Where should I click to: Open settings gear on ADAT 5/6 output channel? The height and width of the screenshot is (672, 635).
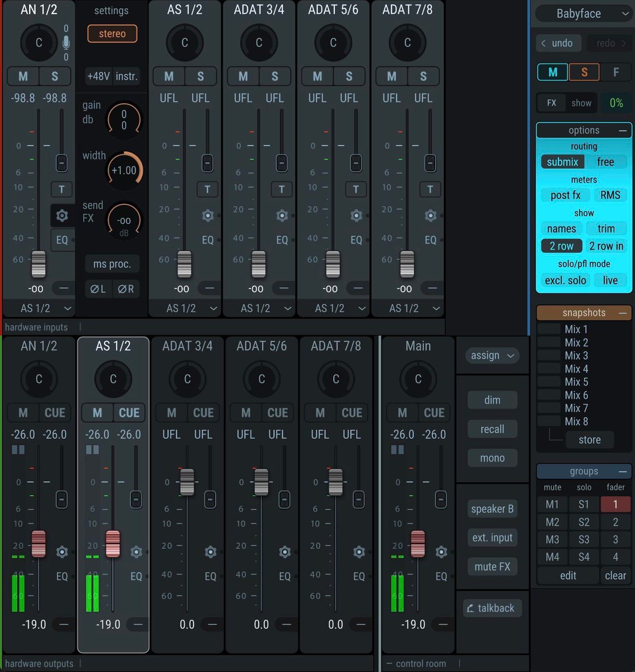point(284,552)
